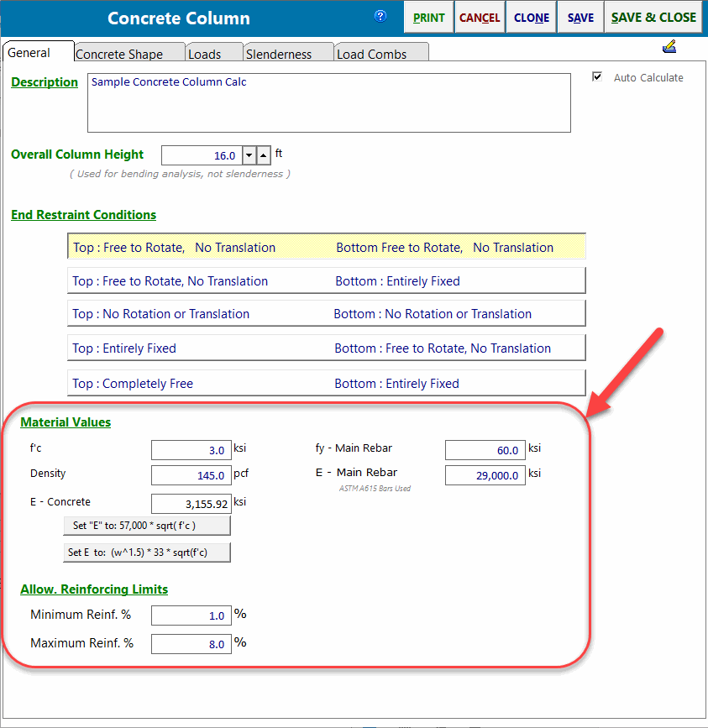Open help via the blue question mark icon
Screen dimensions: 708x728
coord(380,16)
